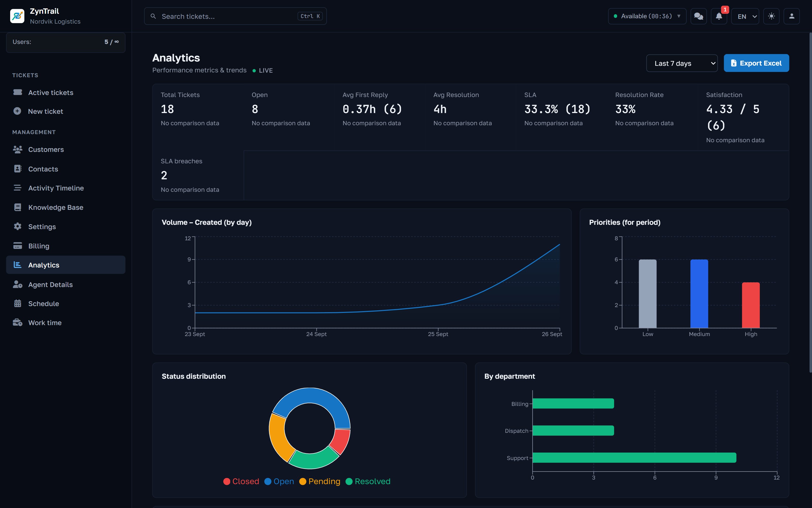Image resolution: width=812 pixels, height=508 pixels.
Task: Click the Work time briefcase icon
Action: [x=18, y=323]
